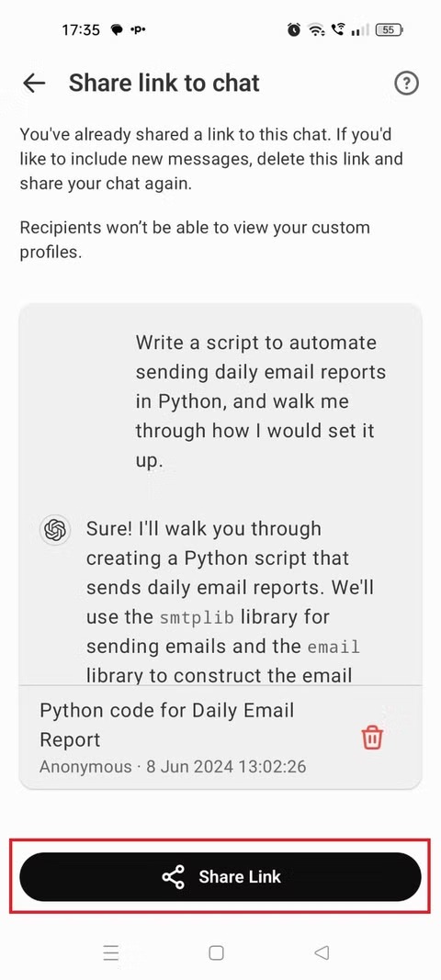
Task: Select the Python code for Daily Email Report title
Action: click(167, 725)
